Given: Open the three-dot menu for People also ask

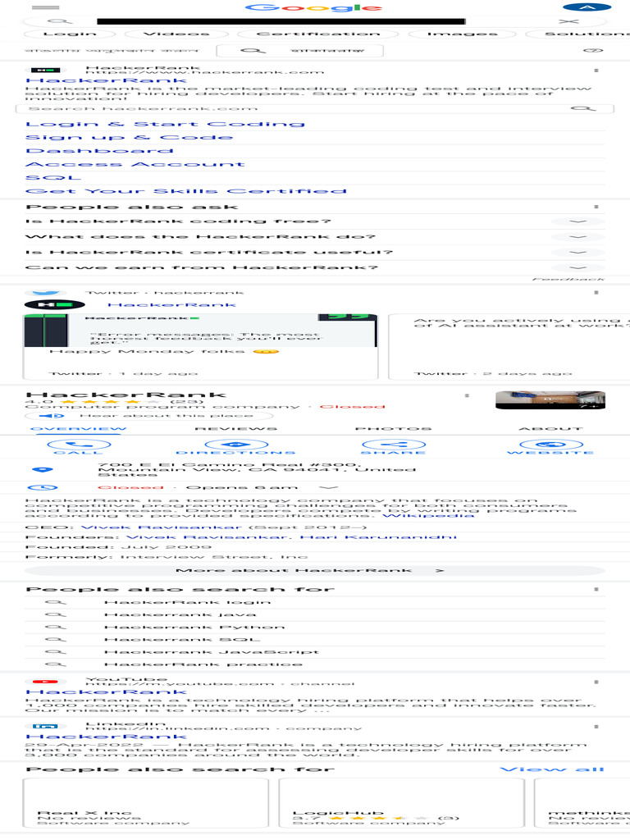Looking at the screenshot, I should 596,207.
